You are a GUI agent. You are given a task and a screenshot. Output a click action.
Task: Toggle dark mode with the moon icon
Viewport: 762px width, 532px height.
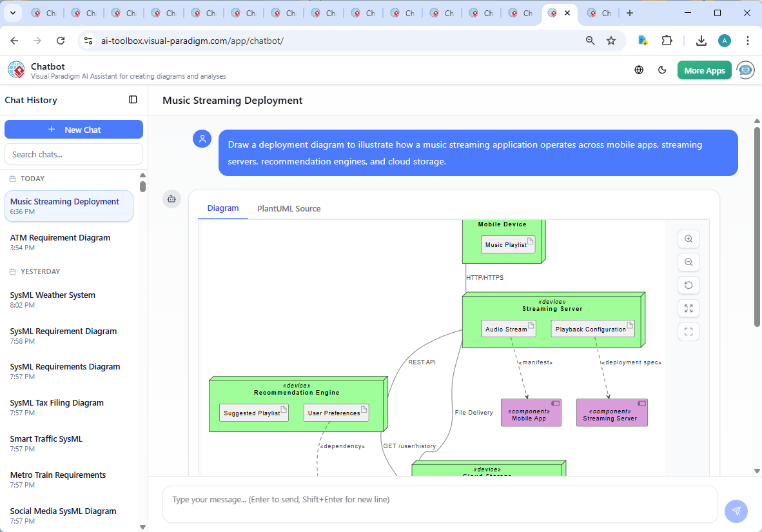pos(662,70)
